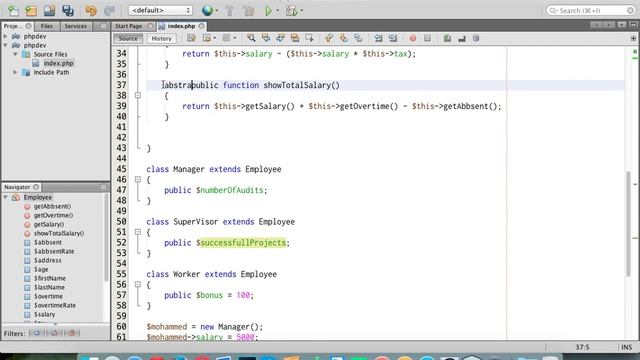The height and width of the screenshot is (360, 640).
Task: Toggle the Bookmark icon
Action: (x=358, y=38)
